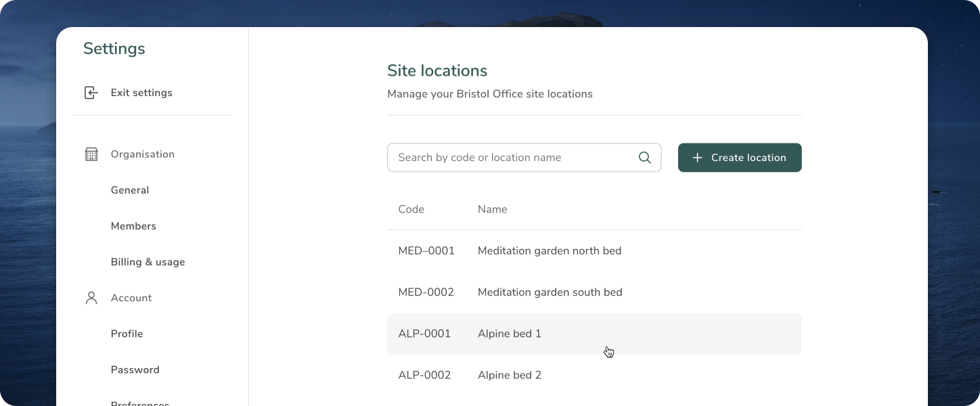Select the ALP-0002 code cell
The image size is (980, 406).
pyautogui.click(x=424, y=375)
